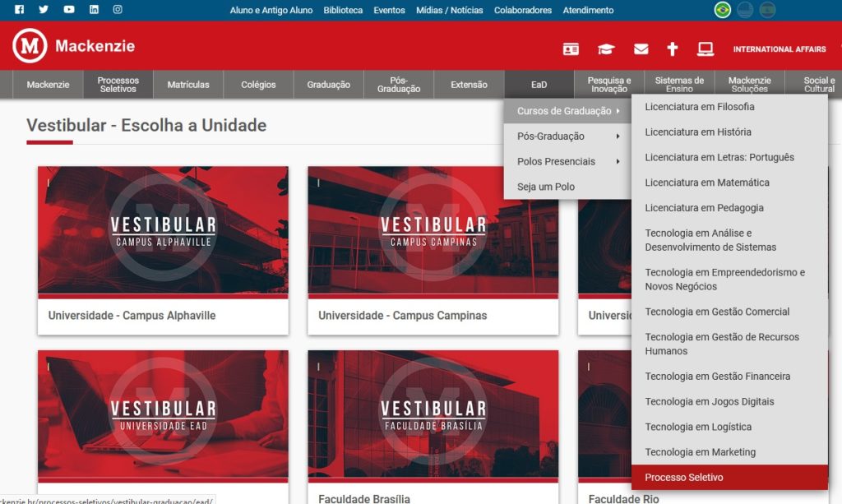Click the cross chaplaincy icon
This screenshot has height=504, width=842.
pyautogui.click(x=672, y=49)
